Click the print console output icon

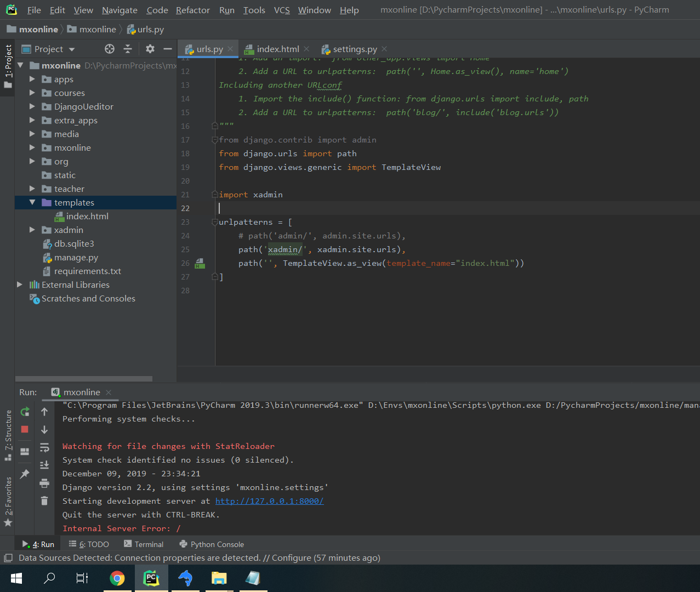[x=44, y=483]
